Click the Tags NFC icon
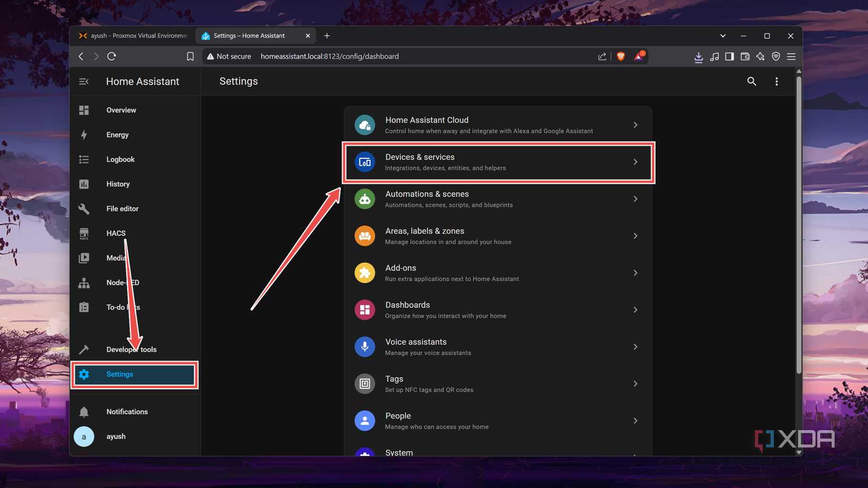 (365, 384)
